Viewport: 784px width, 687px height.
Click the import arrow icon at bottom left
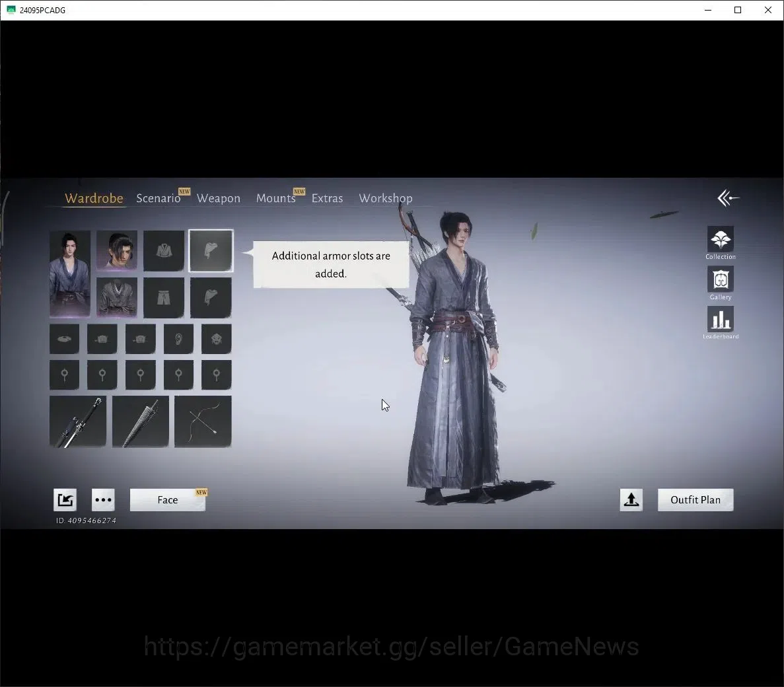click(x=65, y=499)
